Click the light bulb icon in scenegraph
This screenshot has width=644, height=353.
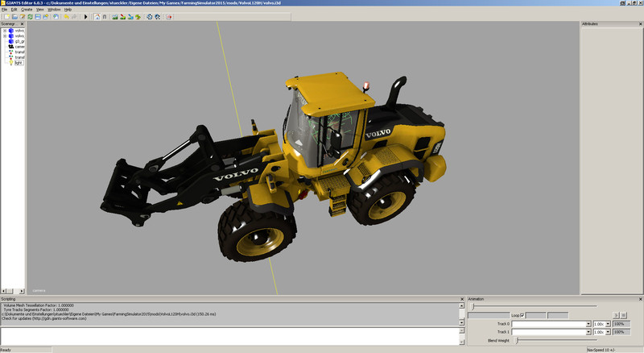coord(11,63)
